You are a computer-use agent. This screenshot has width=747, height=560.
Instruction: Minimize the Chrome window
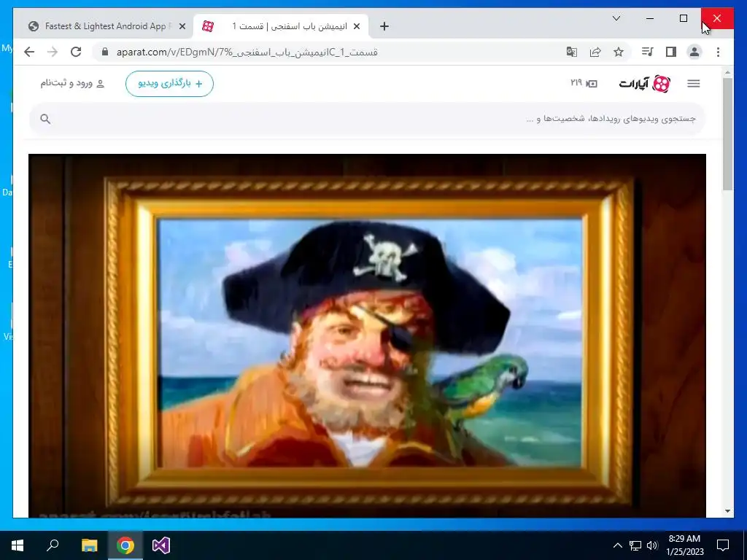(650, 18)
